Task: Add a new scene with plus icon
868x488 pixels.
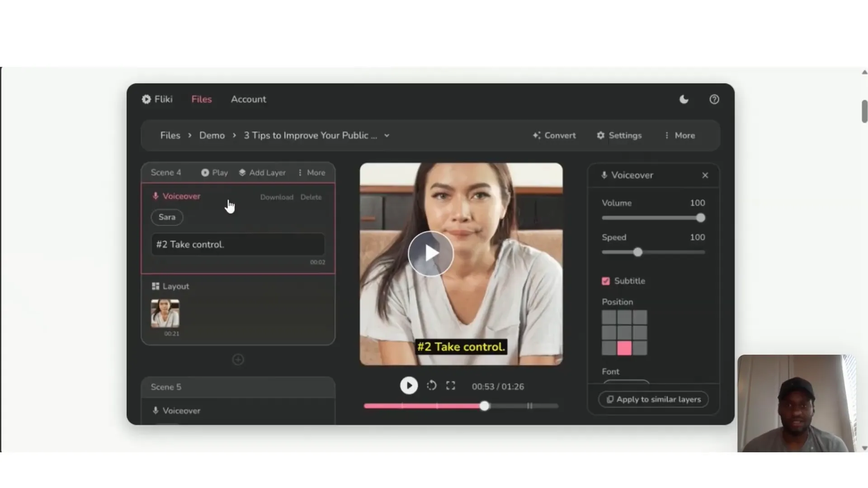Action: click(238, 360)
